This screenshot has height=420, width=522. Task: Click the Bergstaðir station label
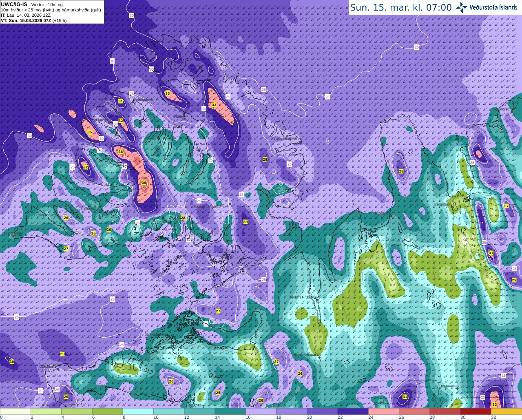[443, 204]
